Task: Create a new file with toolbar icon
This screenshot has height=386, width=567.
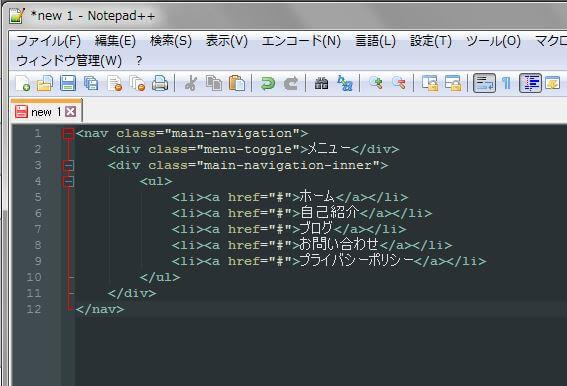Action: 22,83
